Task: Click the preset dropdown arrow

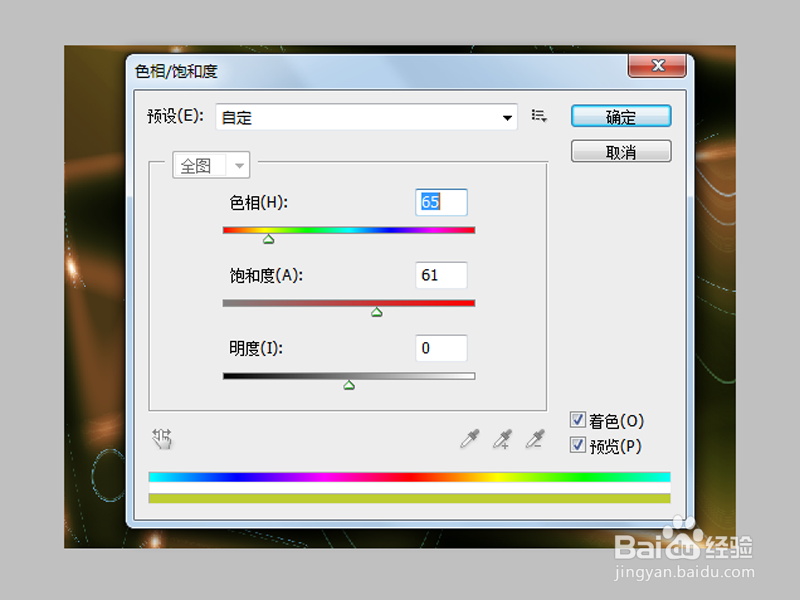Action: pos(507,116)
